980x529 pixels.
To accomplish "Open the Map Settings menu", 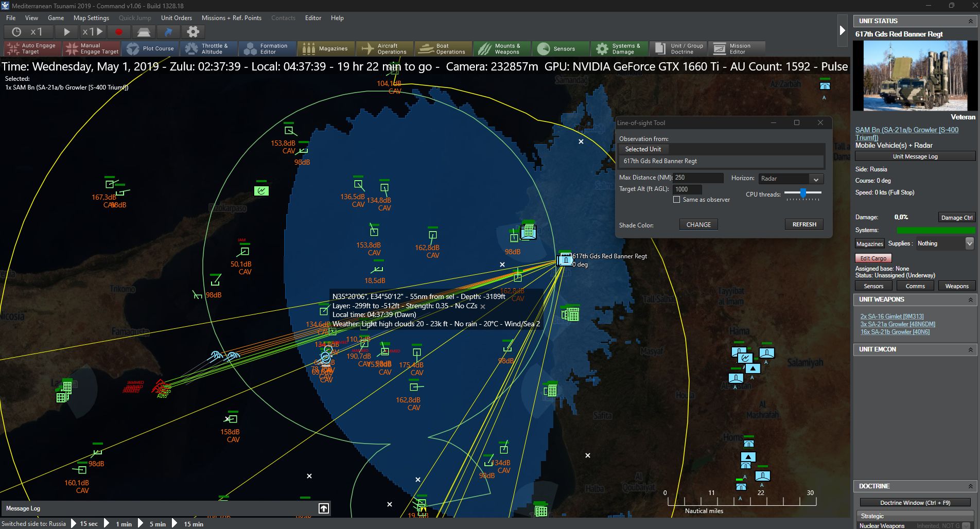I will (91, 17).
